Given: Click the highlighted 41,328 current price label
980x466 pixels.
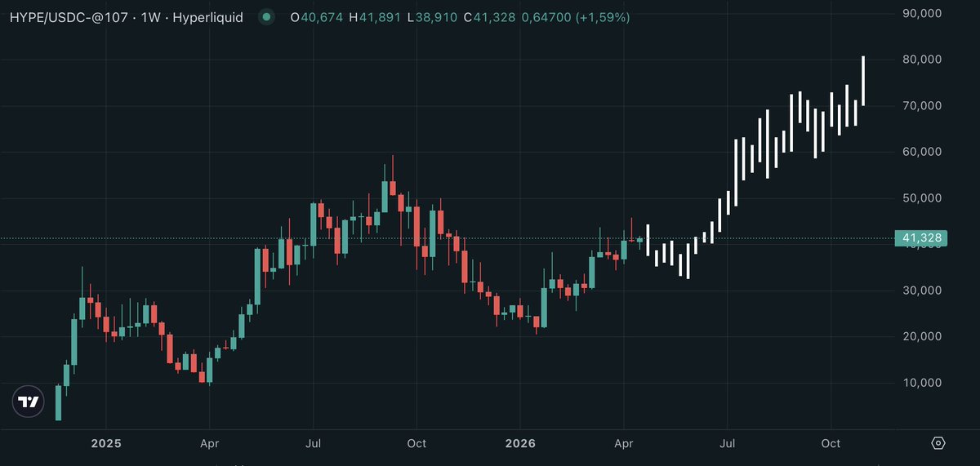Looking at the screenshot, I should point(922,238).
